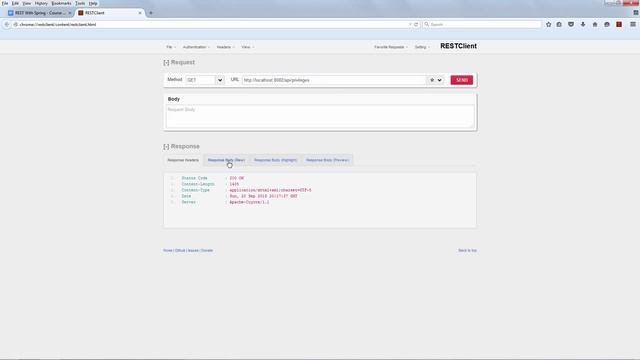Viewport: 640px width, 360px height.
Task: Open the Authentication dropdown menu
Action: pyautogui.click(x=196, y=47)
